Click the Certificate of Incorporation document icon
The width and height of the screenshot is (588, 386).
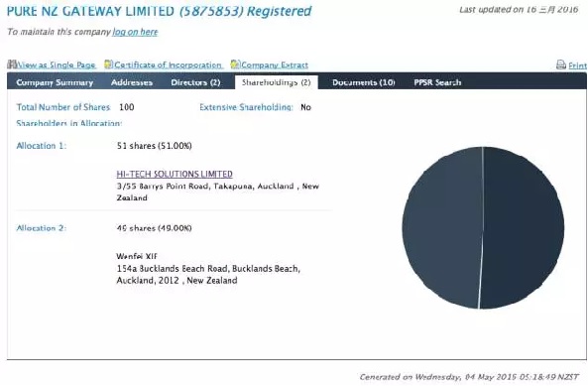coord(108,64)
